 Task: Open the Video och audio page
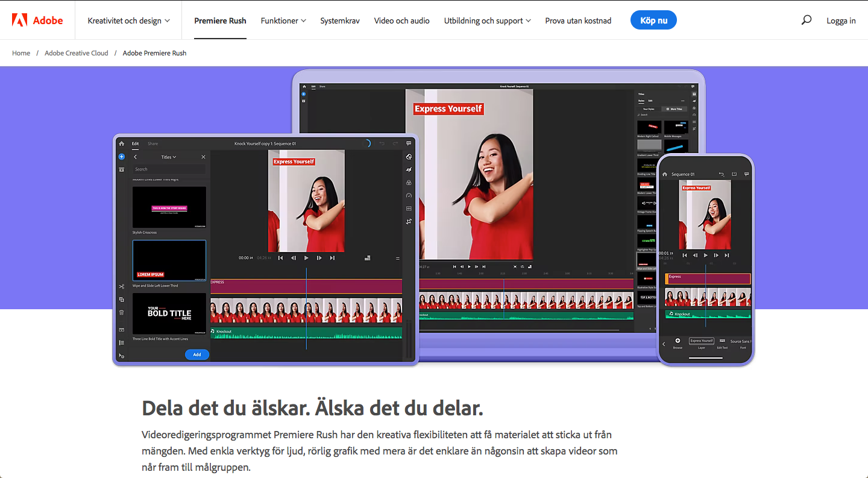tap(401, 20)
